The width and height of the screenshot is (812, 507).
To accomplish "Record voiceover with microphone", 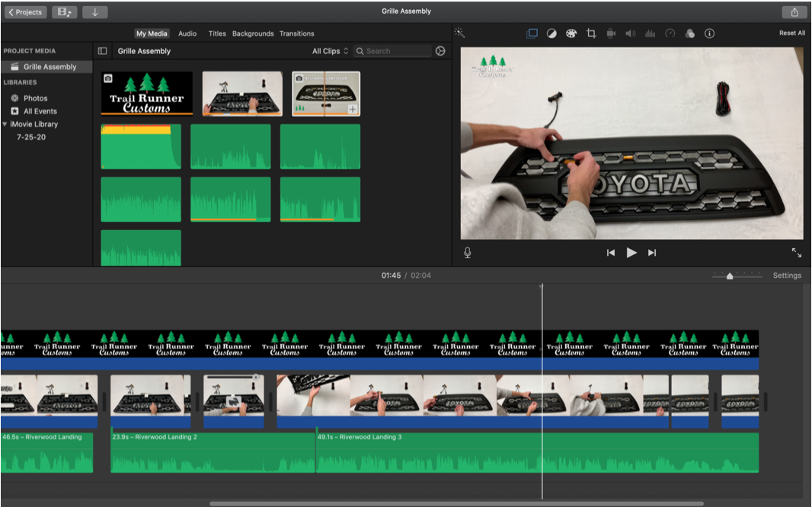I will tap(468, 253).
